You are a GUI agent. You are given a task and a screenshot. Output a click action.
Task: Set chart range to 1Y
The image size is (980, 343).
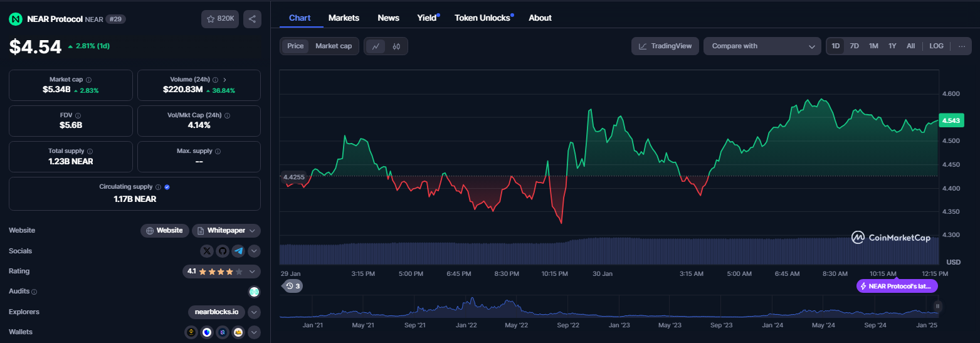pos(892,46)
